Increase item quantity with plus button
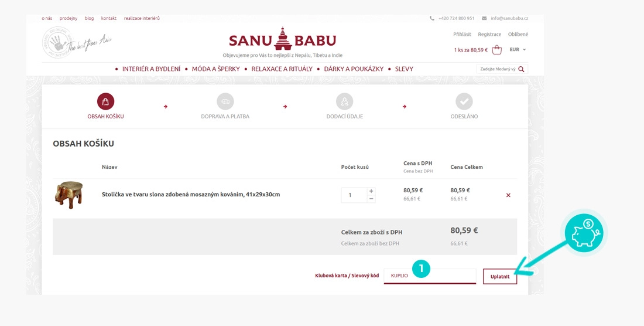Screen dimensions: 644x326 point(371,191)
